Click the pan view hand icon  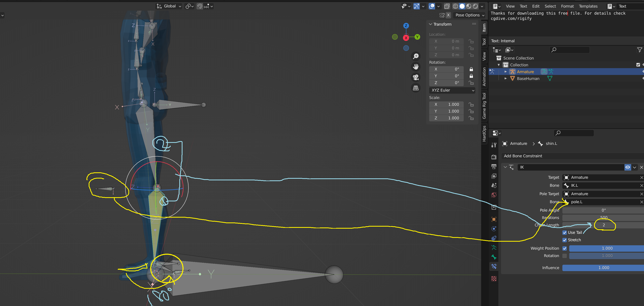point(416,67)
